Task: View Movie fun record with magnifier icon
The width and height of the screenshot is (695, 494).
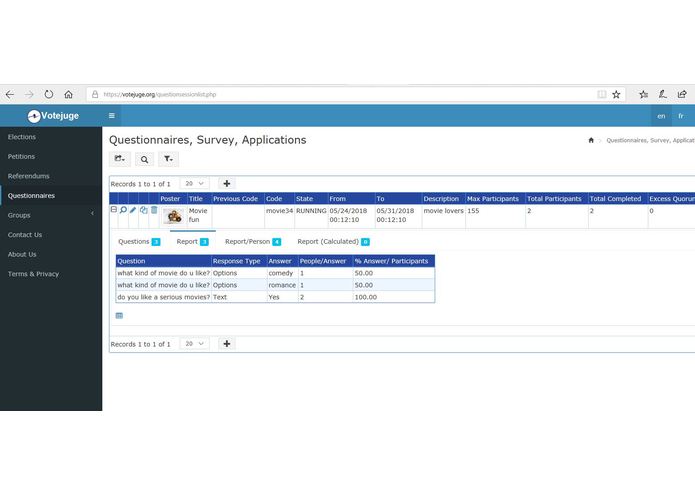Action: [x=123, y=210]
